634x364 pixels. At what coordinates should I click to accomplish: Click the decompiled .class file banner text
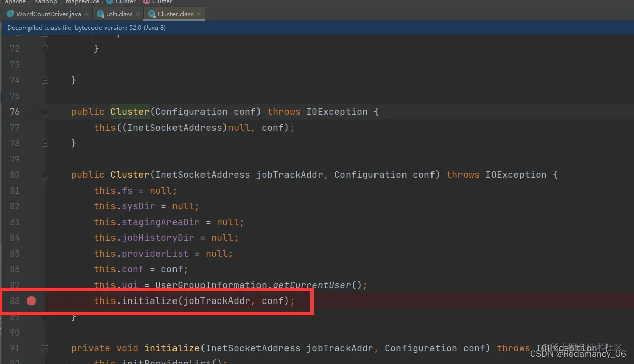tap(87, 28)
